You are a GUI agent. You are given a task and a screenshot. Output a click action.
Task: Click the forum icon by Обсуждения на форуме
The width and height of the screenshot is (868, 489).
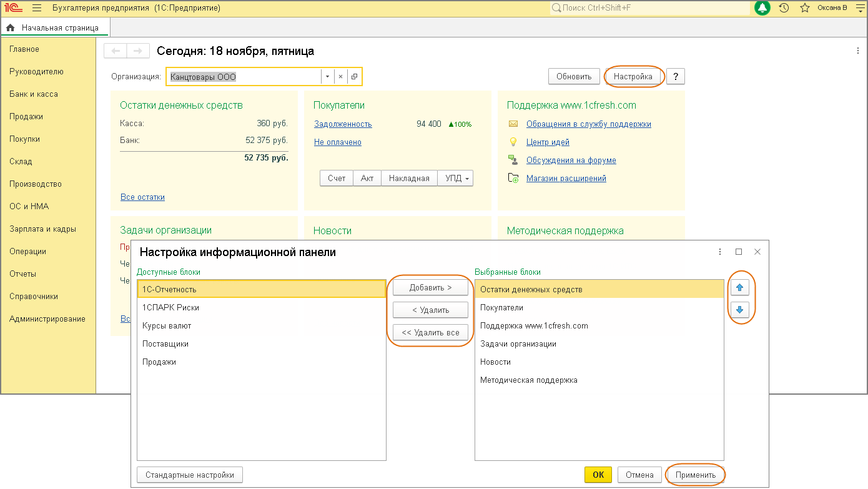click(513, 160)
